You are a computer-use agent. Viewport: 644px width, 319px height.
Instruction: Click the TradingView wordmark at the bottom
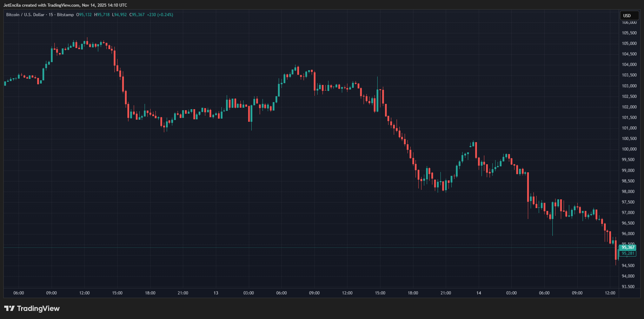tap(38, 308)
